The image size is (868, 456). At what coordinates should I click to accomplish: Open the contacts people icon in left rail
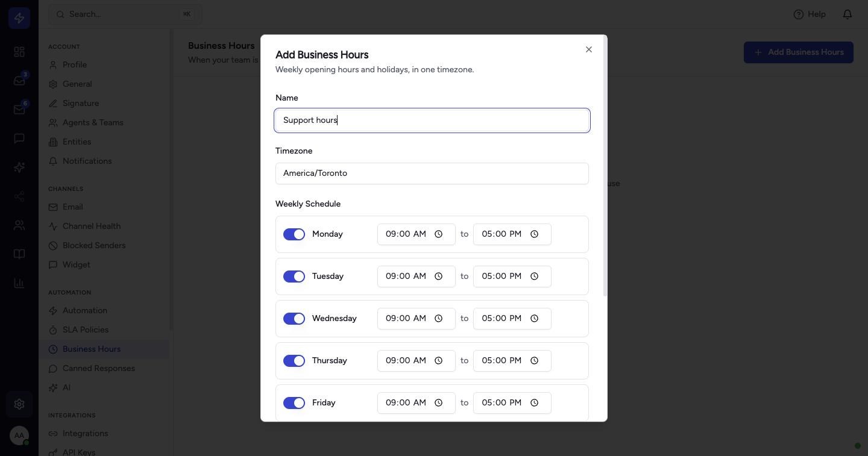[x=19, y=225]
